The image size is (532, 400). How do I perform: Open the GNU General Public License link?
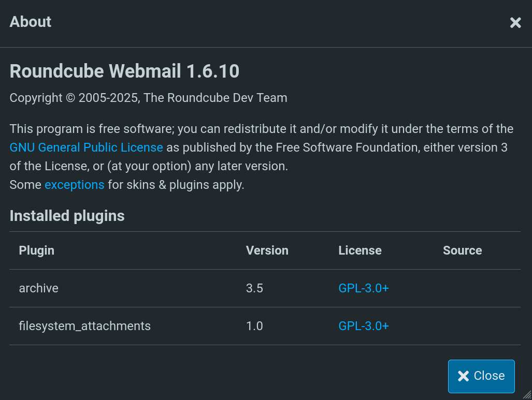(87, 147)
